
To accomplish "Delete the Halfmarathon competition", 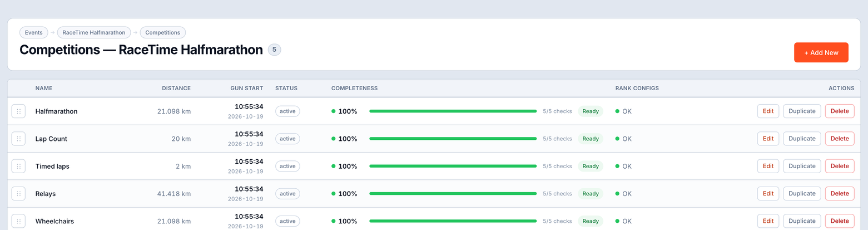I will point(840,111).
